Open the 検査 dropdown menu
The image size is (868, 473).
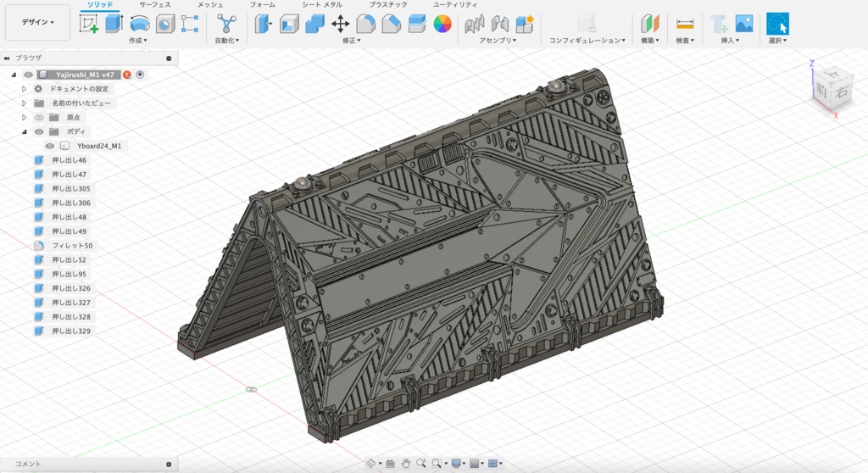[685, 41]
